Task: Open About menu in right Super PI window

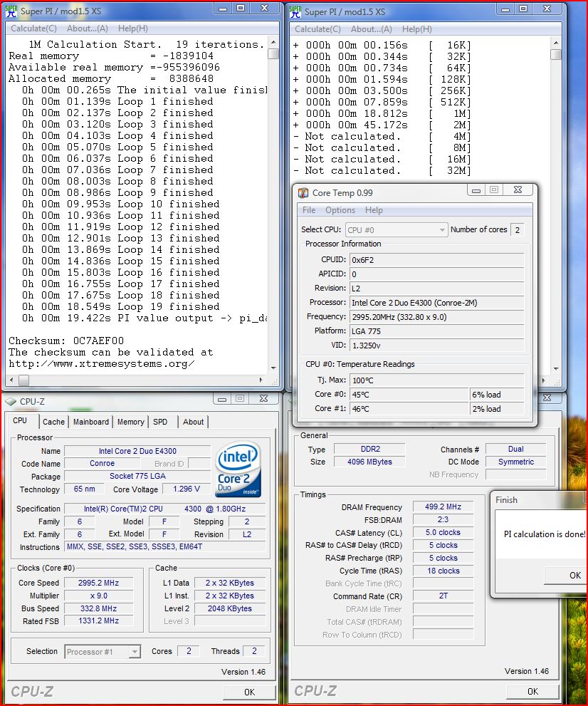Action: click(x=371, y=28)
